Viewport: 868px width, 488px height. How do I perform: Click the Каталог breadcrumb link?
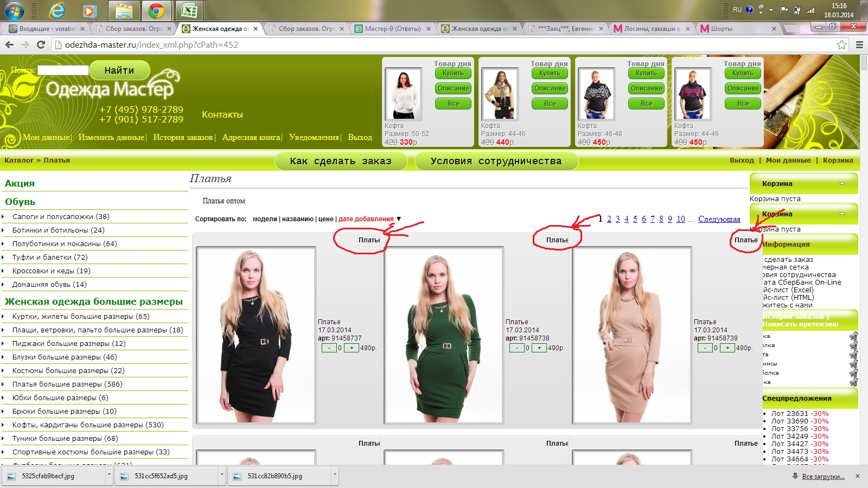19,160
